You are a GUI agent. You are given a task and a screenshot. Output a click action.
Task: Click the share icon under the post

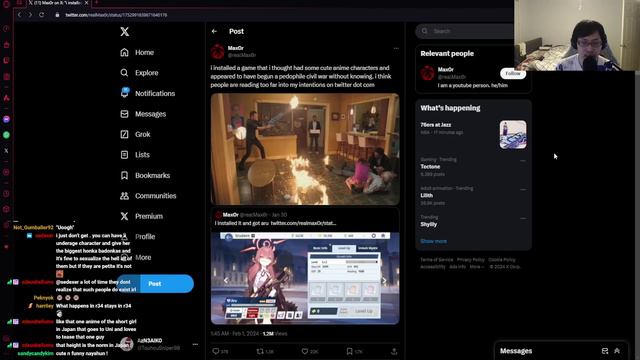point(394,351)
